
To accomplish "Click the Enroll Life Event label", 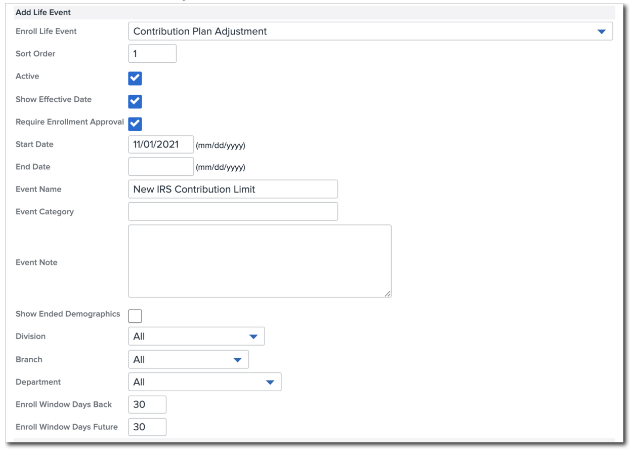I will pyautogui.click(x=46, y=31).
